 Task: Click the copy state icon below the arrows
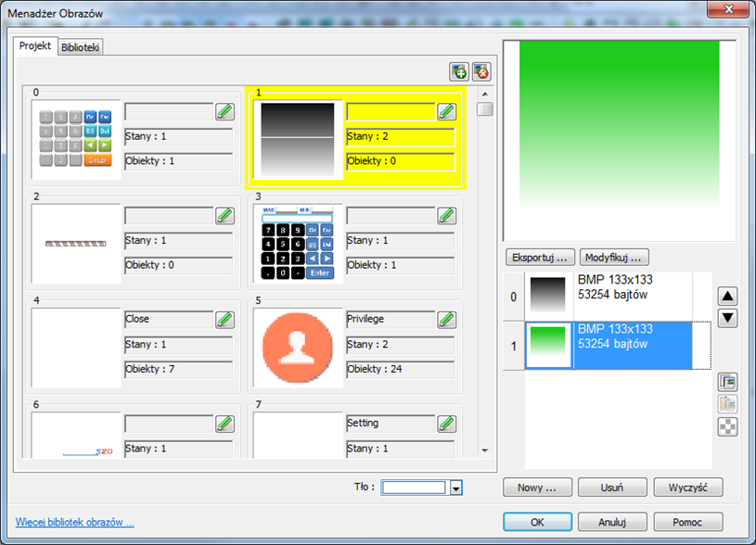coord(727,382)
